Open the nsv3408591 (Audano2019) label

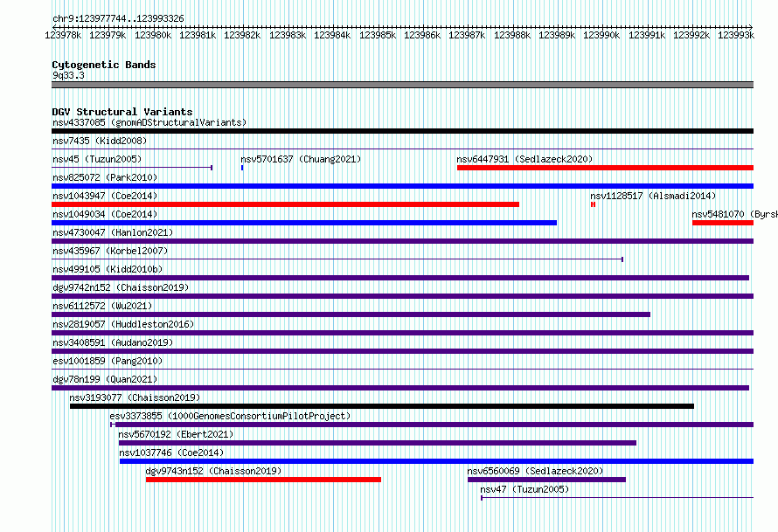(x=113, y=342)
